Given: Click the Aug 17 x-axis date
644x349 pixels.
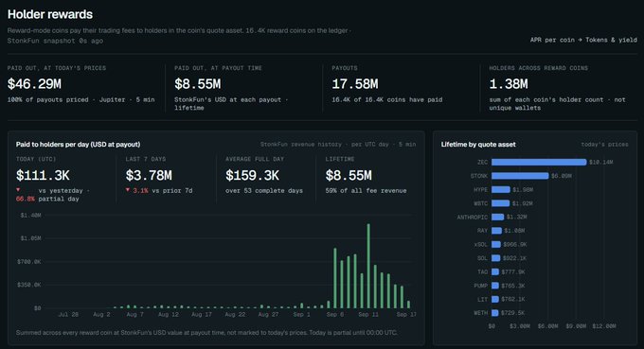Looking at the screenshot, I should click(x=202, y=315).
